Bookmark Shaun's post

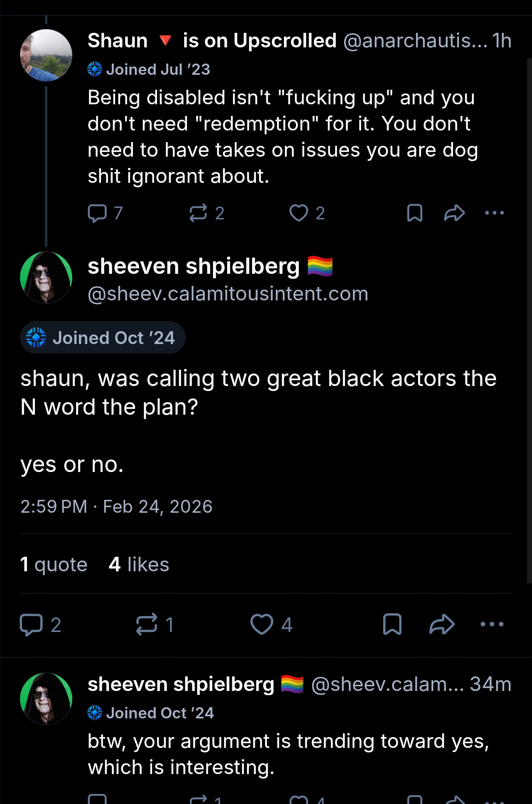(x=414, y=213)
